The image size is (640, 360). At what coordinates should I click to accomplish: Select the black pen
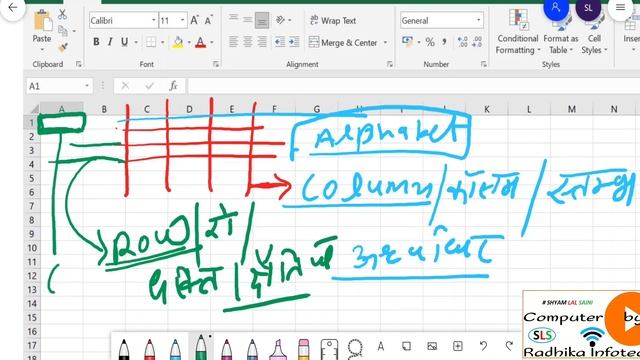coord(124,349)
